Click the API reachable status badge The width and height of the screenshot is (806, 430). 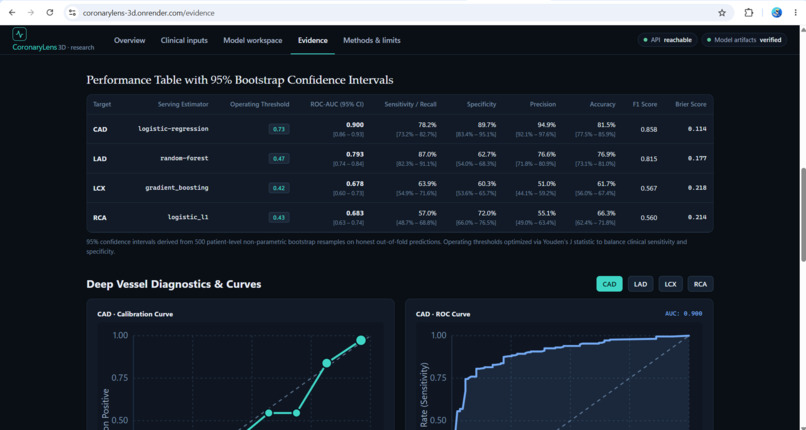coord(667,40)
